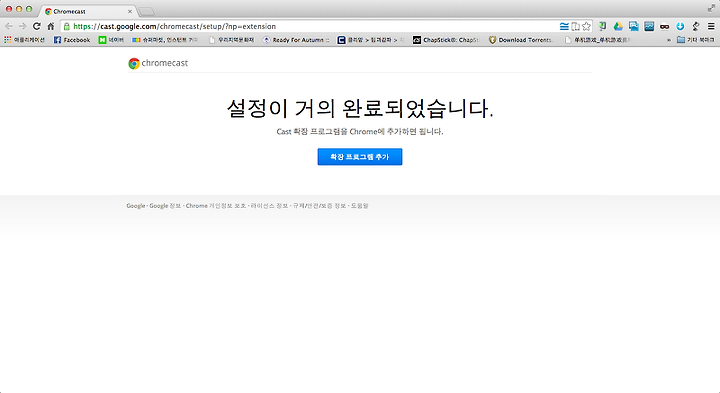
Task: Open the 라이선스 정보 footer link
Action: pos(269,206)
